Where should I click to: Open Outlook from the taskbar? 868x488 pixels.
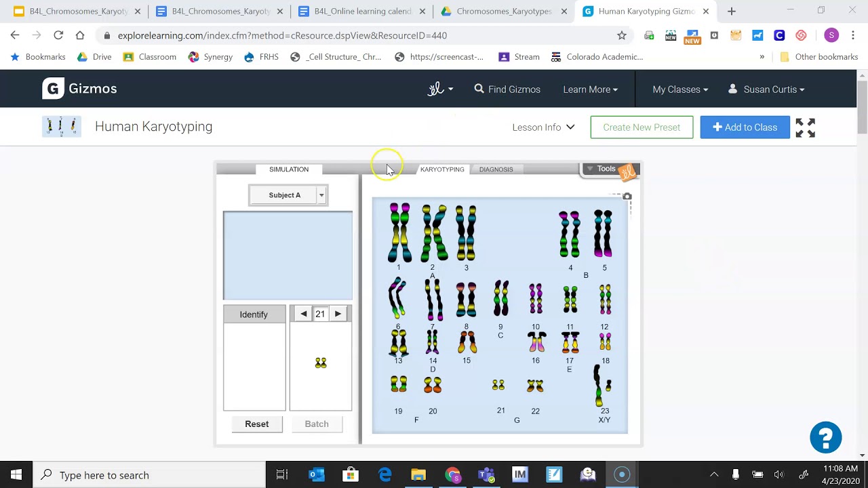(317, 474)
